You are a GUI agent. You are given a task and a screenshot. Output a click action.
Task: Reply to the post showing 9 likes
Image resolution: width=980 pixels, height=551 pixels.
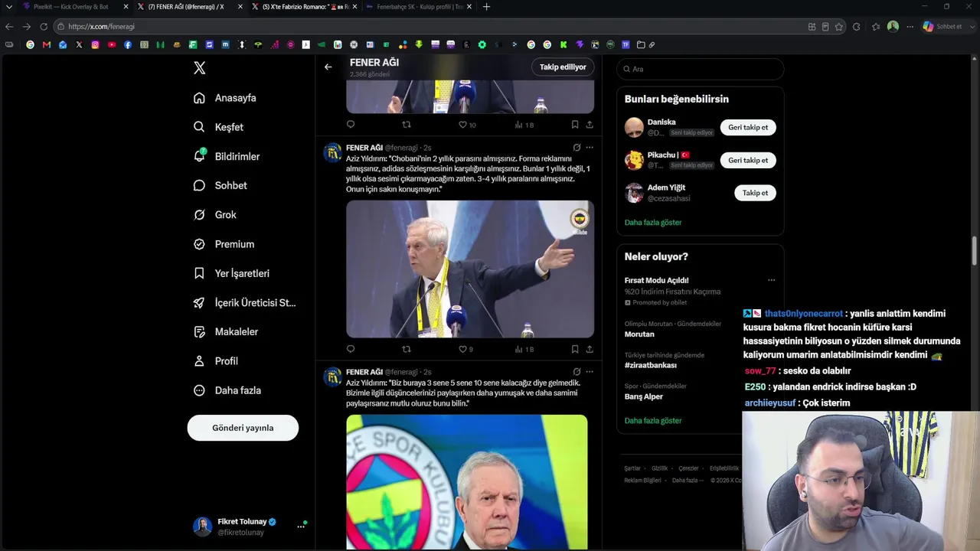[x=351, y=350]
